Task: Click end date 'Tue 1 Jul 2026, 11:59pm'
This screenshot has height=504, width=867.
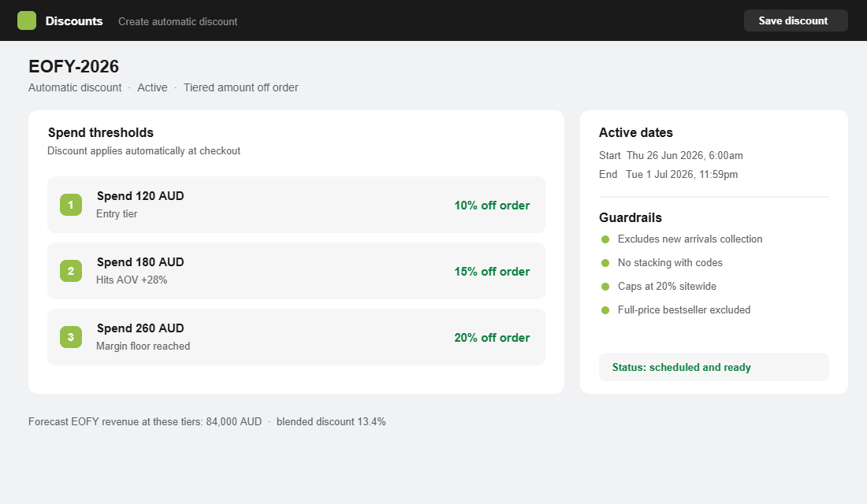Action: 682,174
